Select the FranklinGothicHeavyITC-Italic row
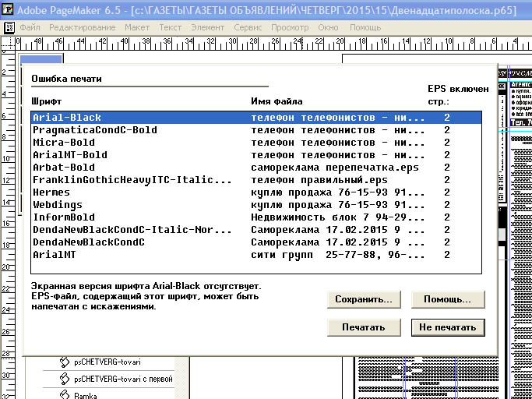The height and width of the screenshot is (399, 532). [x=256, y=180]
